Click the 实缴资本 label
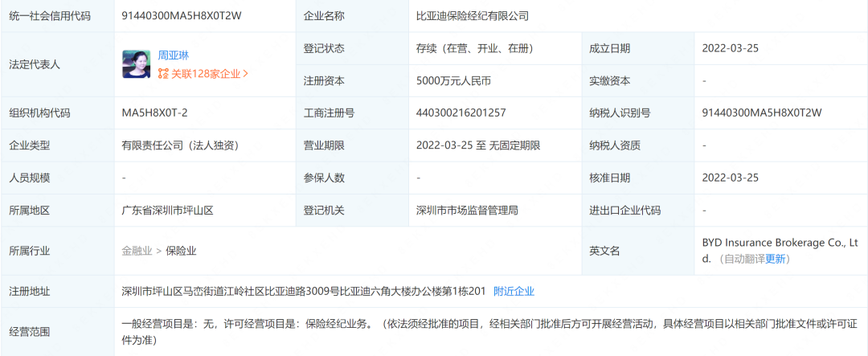 tap(609, 81)
